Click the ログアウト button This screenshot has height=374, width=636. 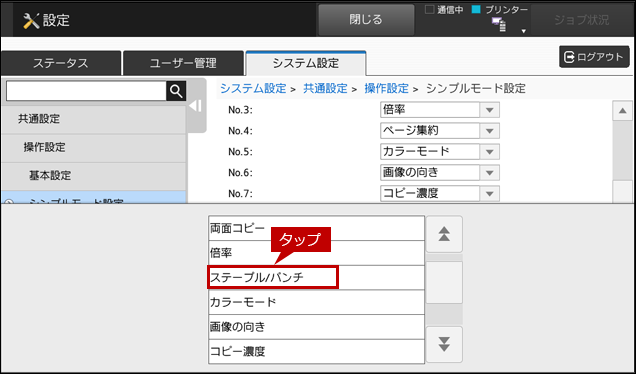(x=594, y=57)
